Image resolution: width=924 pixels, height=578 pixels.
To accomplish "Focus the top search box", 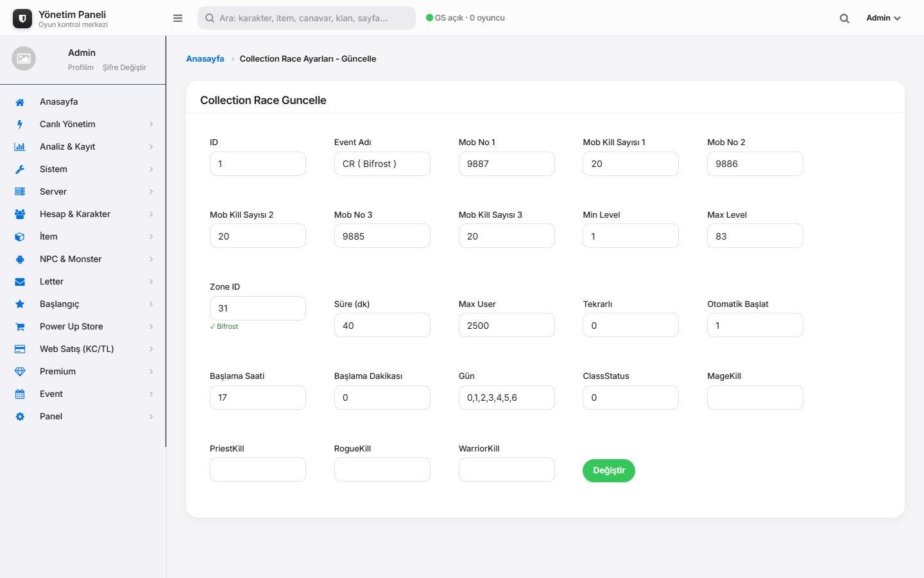I will point(307,18).
